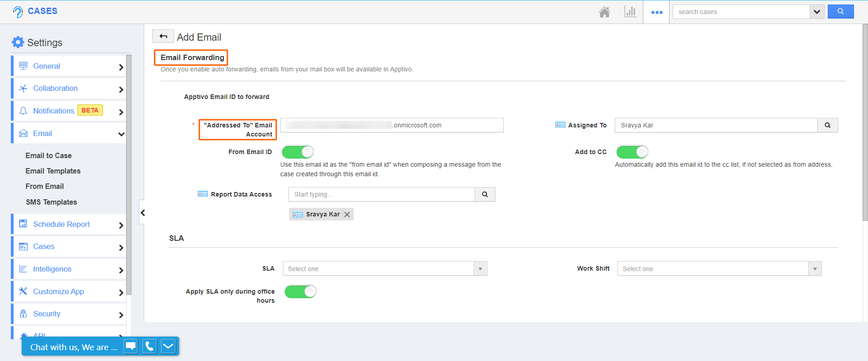
Task: Open Email Templates settings submenu
Action: click(53, 171)
